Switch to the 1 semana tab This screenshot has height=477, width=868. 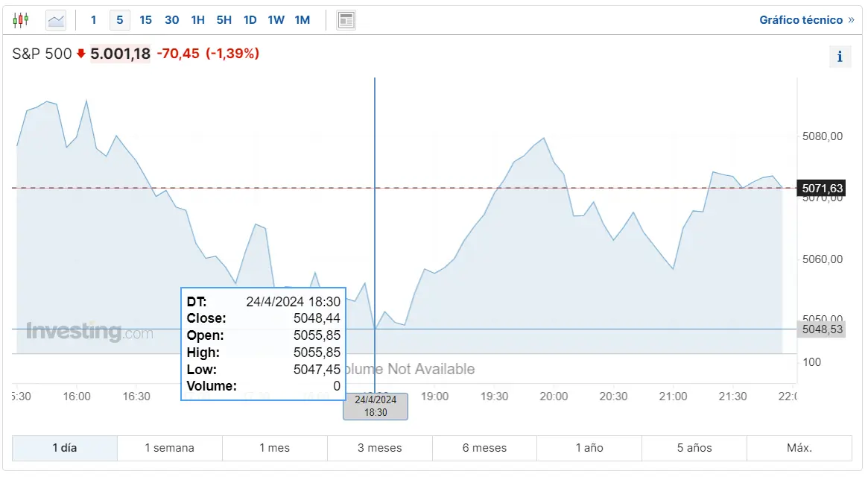169,448
